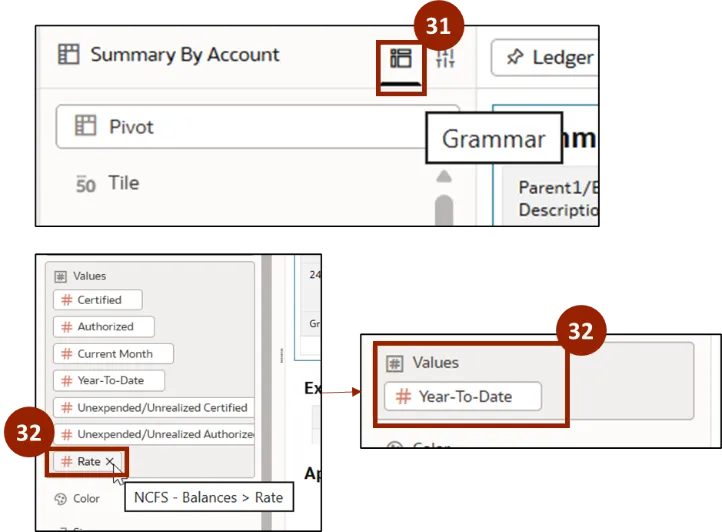The image size is (722, 532).
Task: Open the Pivot visualization type selector
Action: [x=258, y=127]
